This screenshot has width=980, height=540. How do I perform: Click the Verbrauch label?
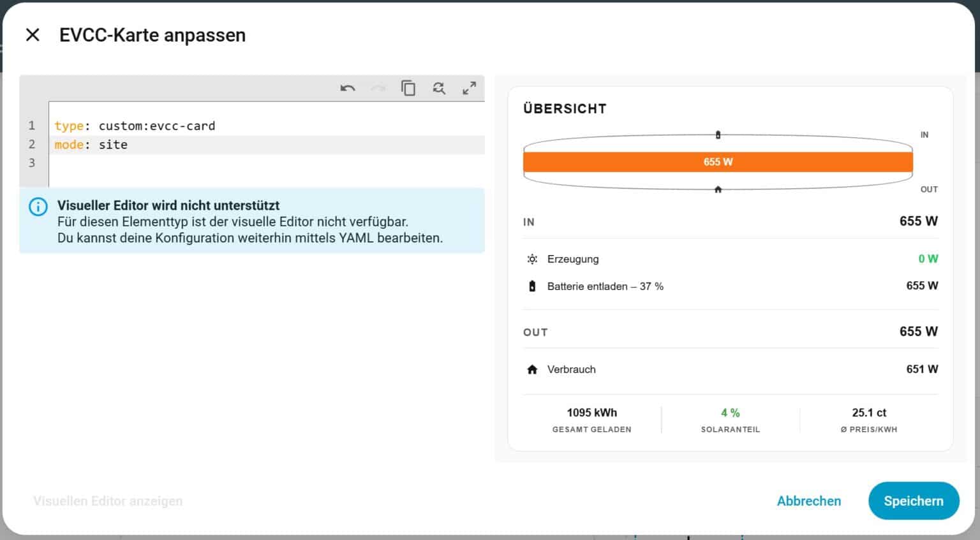572,369
